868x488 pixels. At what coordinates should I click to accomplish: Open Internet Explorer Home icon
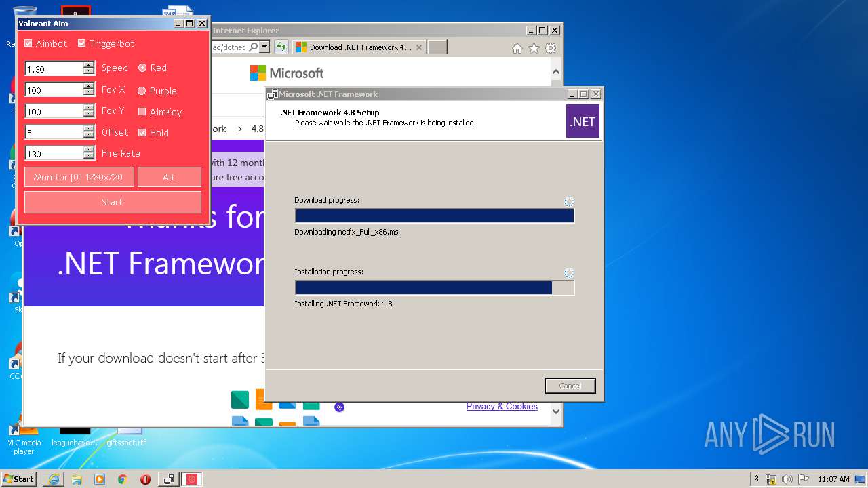pyautogui.click(x=517, y=48)
